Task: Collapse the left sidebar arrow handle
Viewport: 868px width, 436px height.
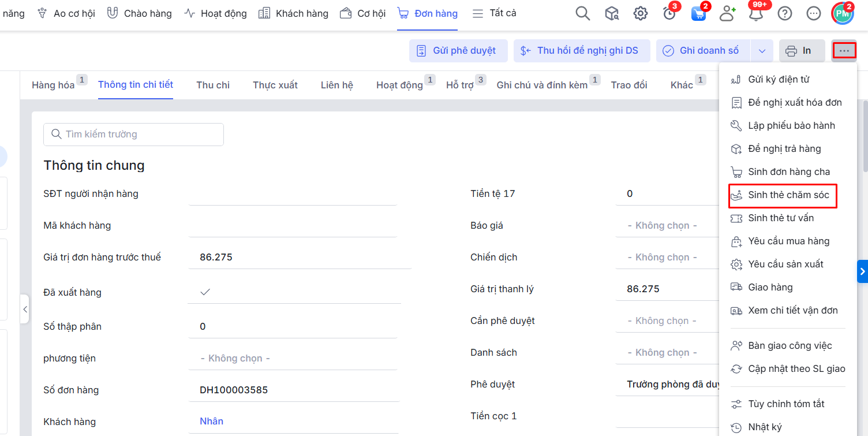Action: [x=25, y=310]
